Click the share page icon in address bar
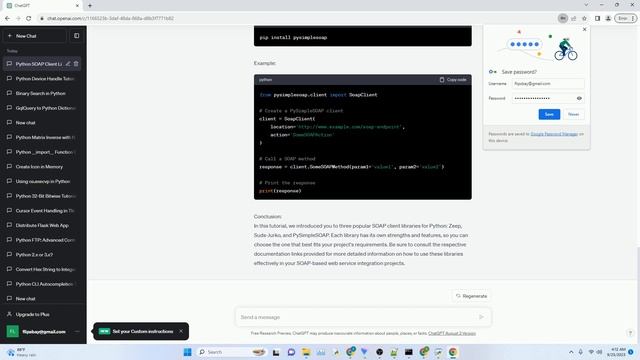Viewport: 640px width, 360px height. 573,18
